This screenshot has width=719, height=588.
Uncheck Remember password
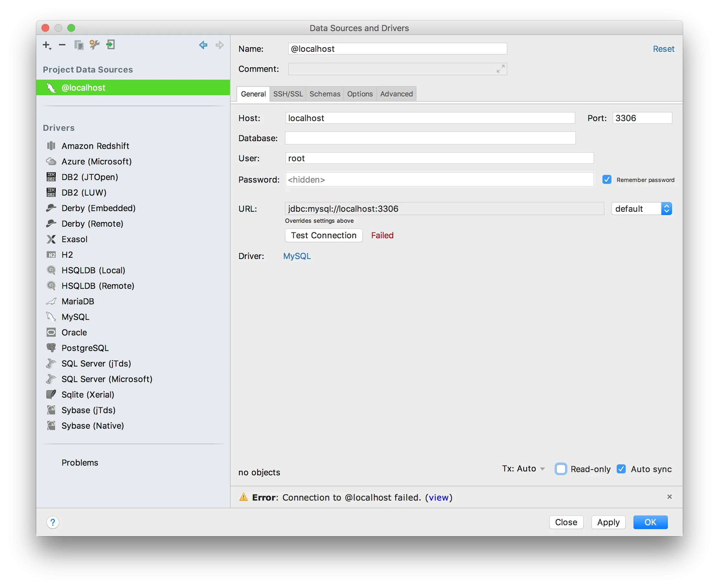[x=607, y=179]
